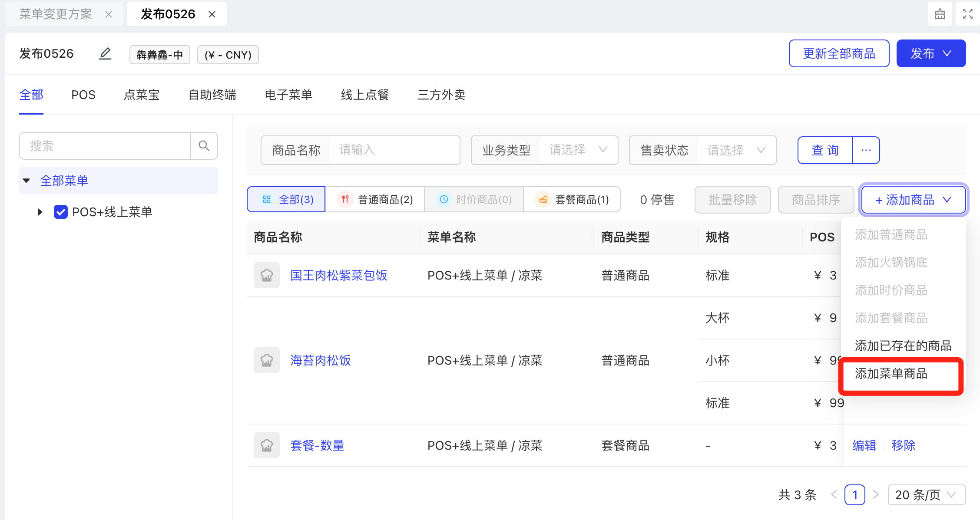
Task: Open the 20 条/页 page size dropdown
Action: click(926, 495)
